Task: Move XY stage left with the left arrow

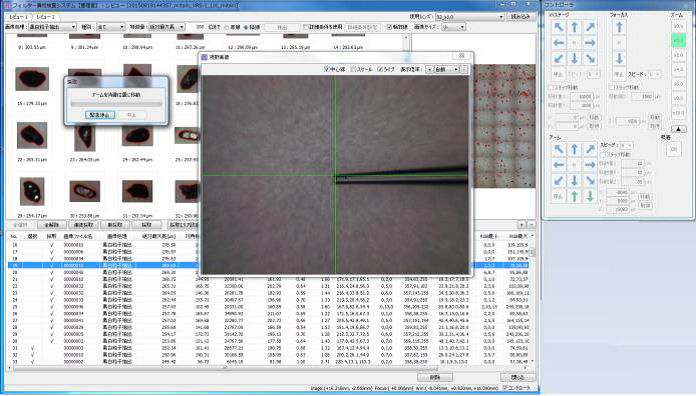Action: tap(558, 43)
